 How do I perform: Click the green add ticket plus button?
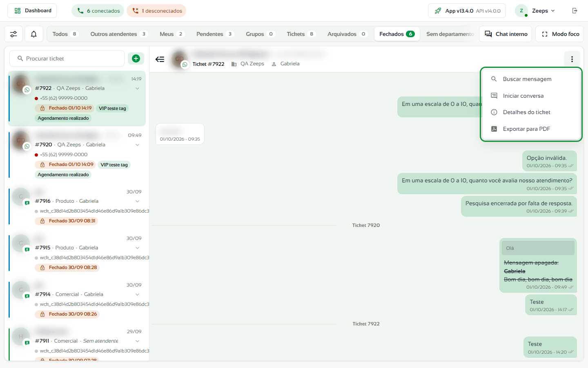tap(136, 58)
